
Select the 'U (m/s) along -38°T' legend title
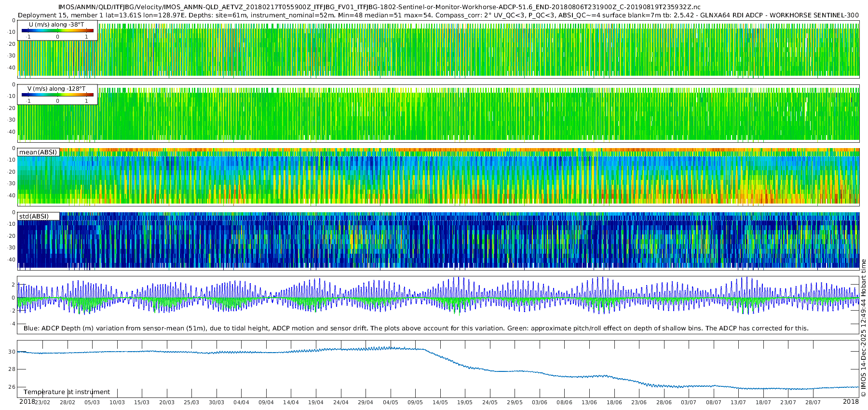pyautogui.click(x=56, y=25)
